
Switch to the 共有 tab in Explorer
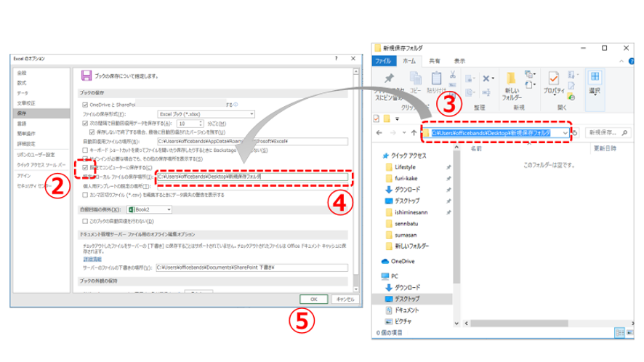pyautogui.click(x=435, y=61)
